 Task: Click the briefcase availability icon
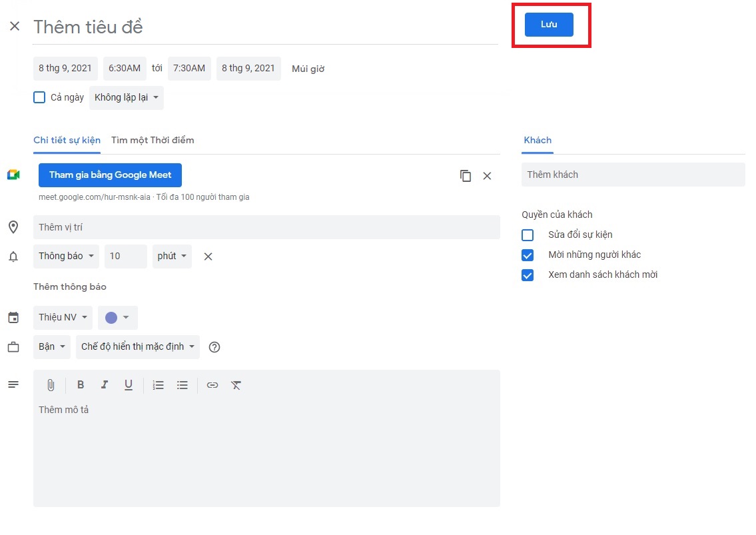click(x=13, y=347)
